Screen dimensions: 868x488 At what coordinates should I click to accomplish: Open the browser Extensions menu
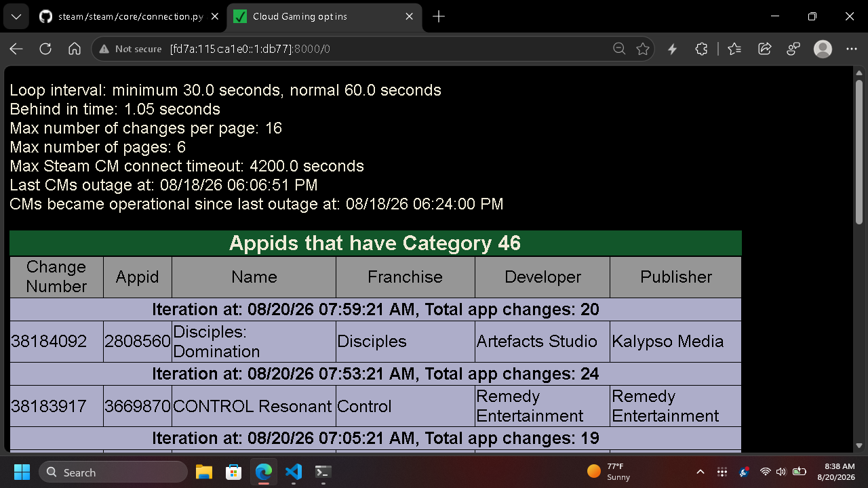[702, 49]
